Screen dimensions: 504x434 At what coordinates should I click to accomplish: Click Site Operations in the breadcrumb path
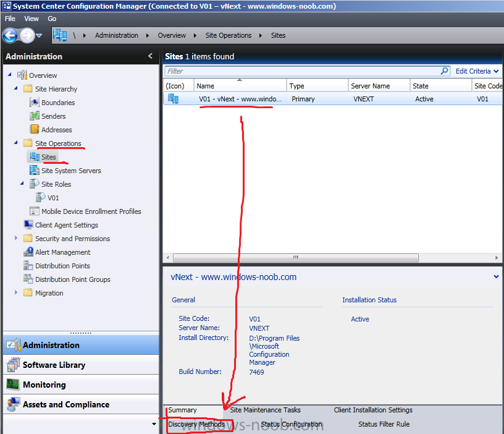(x=228, y=35)
